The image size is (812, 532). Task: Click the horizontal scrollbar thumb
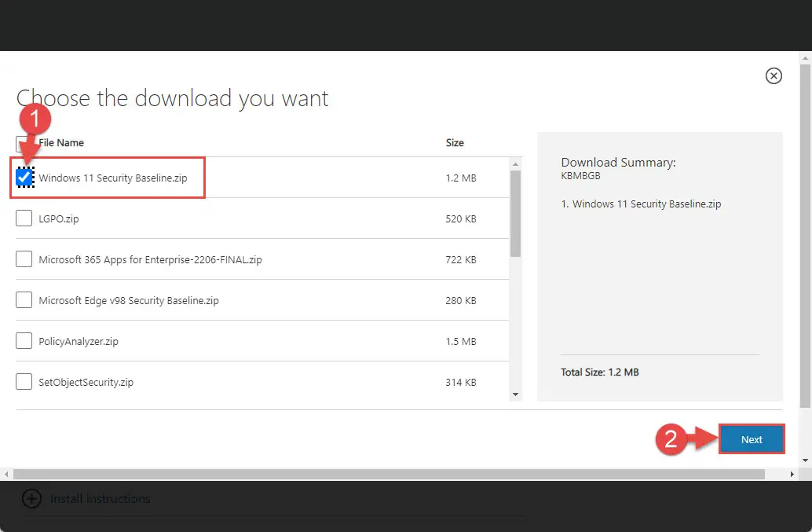389,474
